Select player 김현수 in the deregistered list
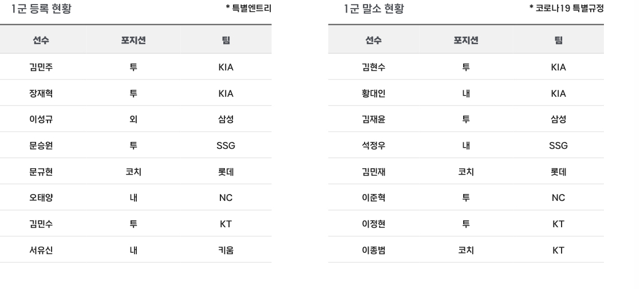 [x=374, y=67]
